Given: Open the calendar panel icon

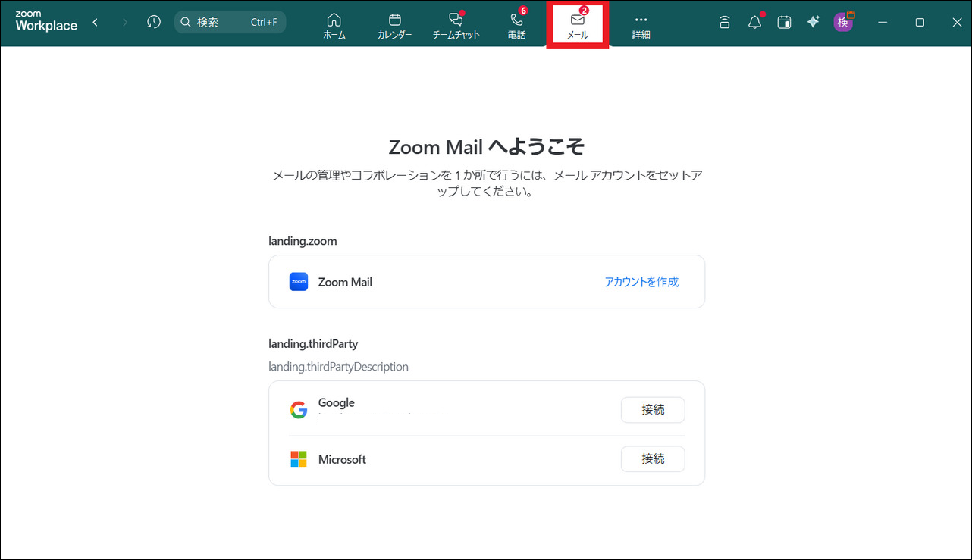Looking at the screenshot, I should (x=784, y=23).
